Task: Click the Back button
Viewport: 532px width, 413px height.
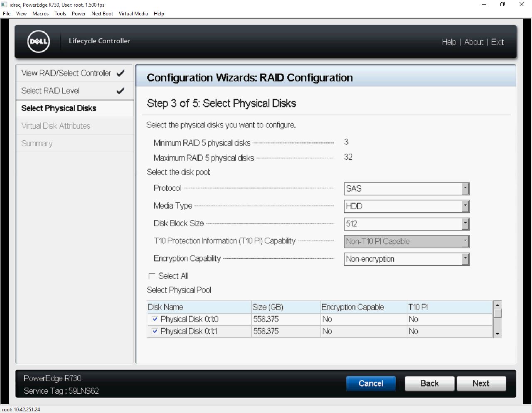Action: [429, 383]
